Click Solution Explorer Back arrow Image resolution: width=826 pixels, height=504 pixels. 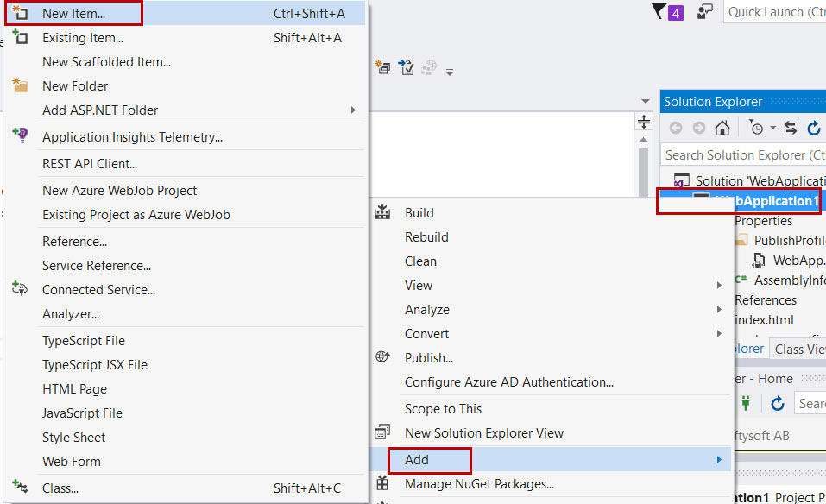pos(676,128)
